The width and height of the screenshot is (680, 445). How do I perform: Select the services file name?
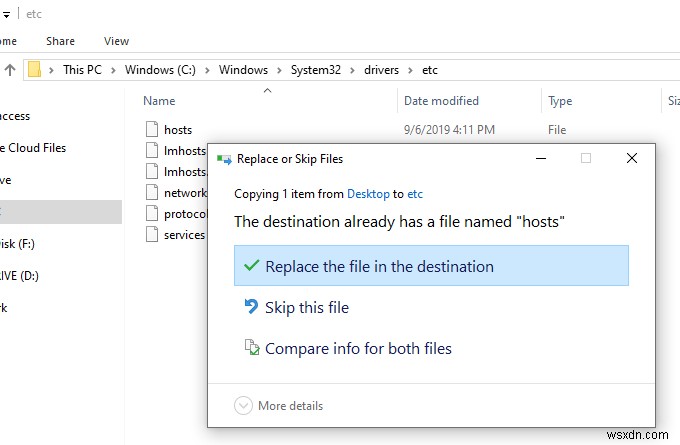click(184, 235)
